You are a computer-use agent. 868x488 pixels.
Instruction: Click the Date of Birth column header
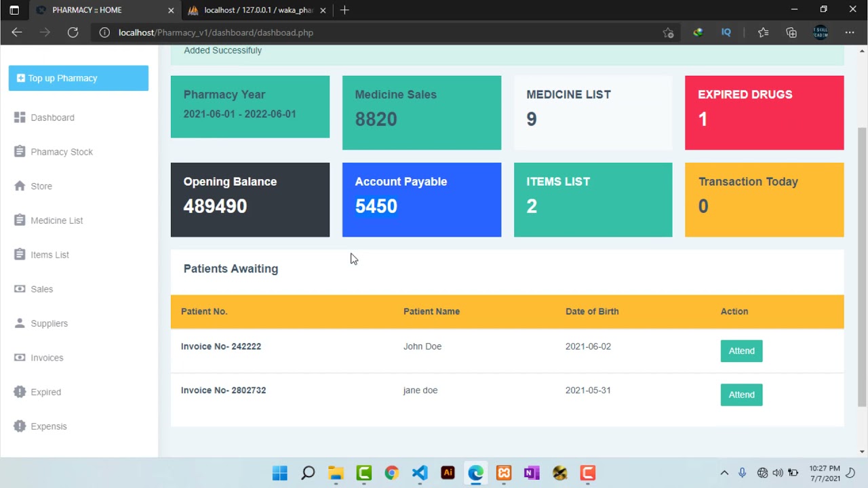coord(592,311)
